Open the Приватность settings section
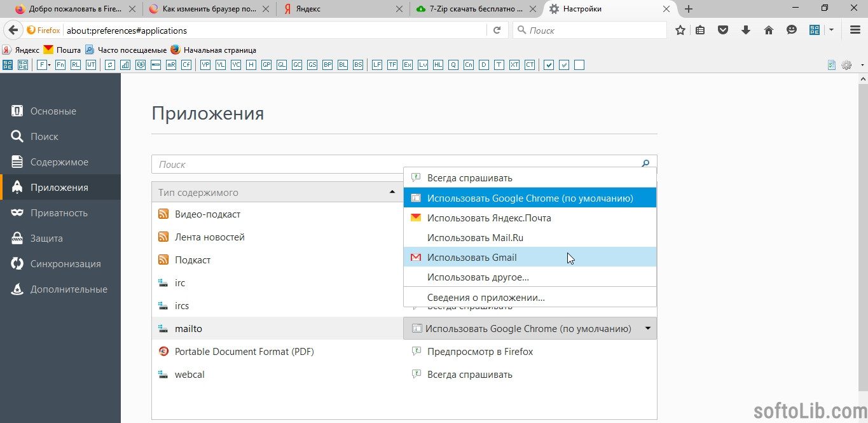The height and width of the screenshot is (423, 868). click(60, 213)
